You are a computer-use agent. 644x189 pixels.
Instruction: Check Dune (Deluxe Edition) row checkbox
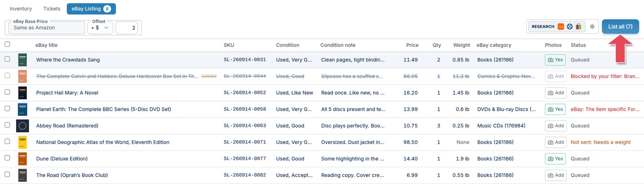point(7,159)
